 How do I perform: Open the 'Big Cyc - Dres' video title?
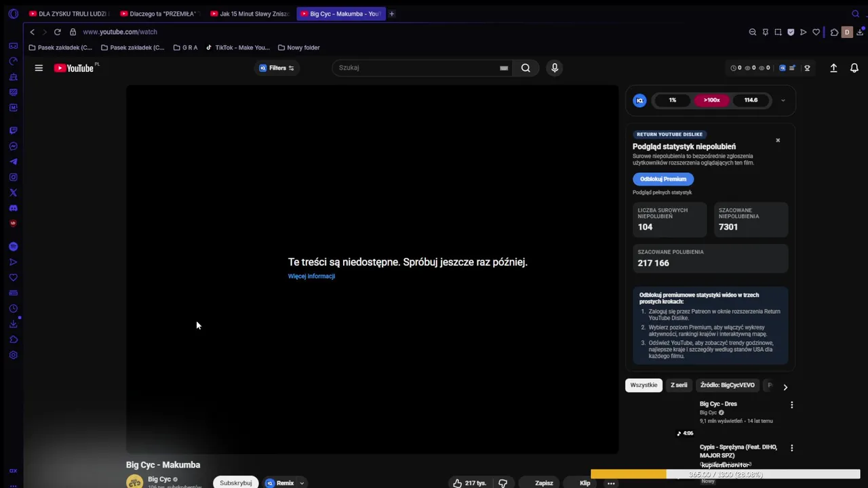pyautogui.click(x=718, y=404)
